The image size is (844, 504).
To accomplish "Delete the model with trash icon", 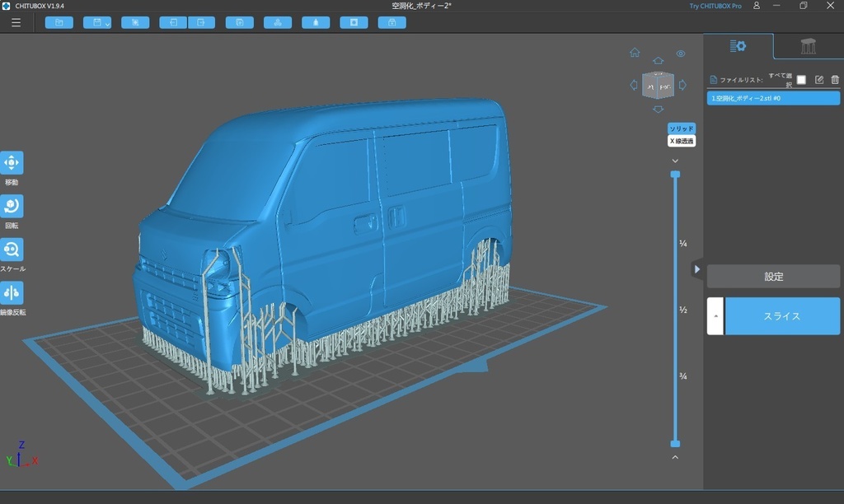I will click(835, 80).
